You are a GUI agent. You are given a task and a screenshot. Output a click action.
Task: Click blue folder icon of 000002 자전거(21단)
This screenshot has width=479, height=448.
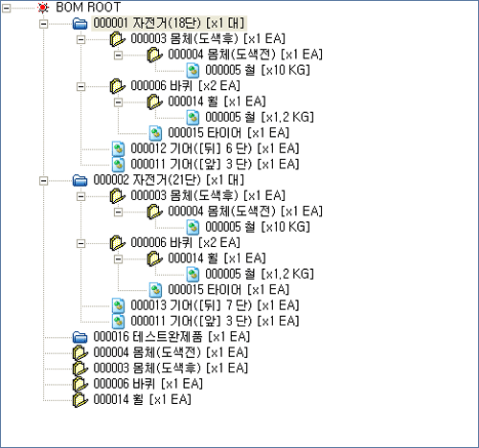click(x=80, y=180)
